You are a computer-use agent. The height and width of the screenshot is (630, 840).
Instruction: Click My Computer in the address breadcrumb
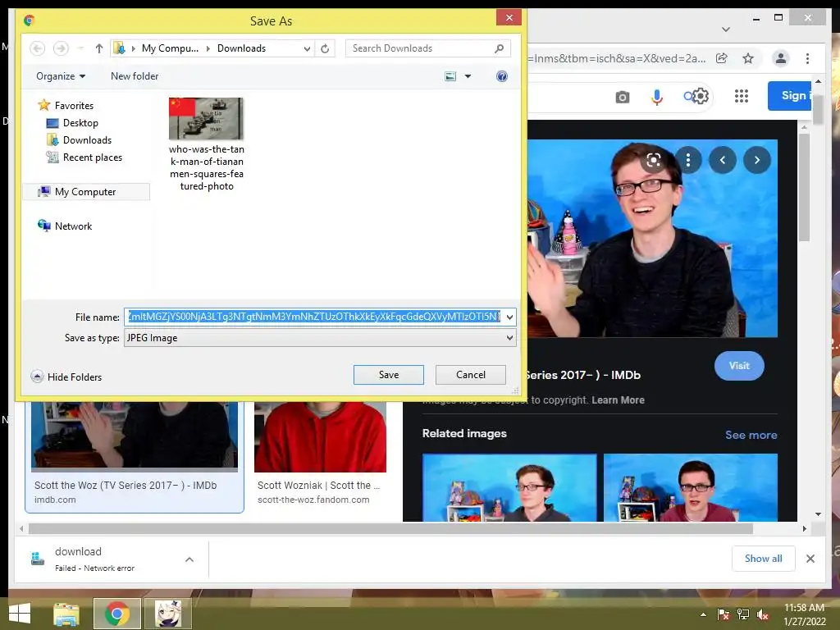(x=170, y=48)
